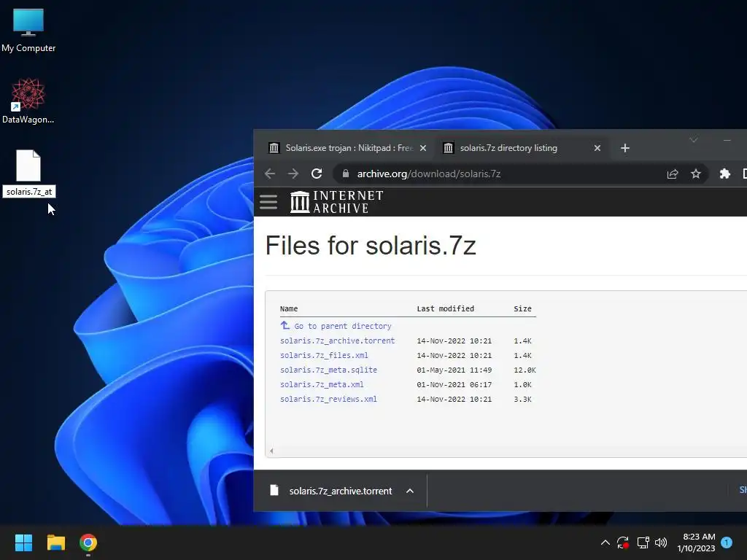Click Last modified column header
Image resolution: width=747 pixels, height=560 pixels.
[446, 308]
